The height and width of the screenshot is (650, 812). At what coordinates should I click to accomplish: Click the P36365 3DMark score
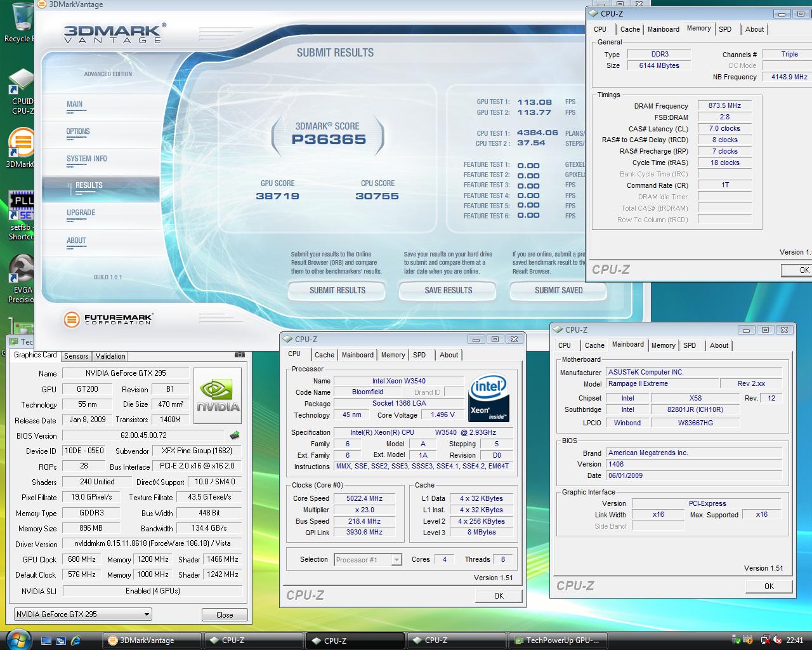[x=329, y=140]
